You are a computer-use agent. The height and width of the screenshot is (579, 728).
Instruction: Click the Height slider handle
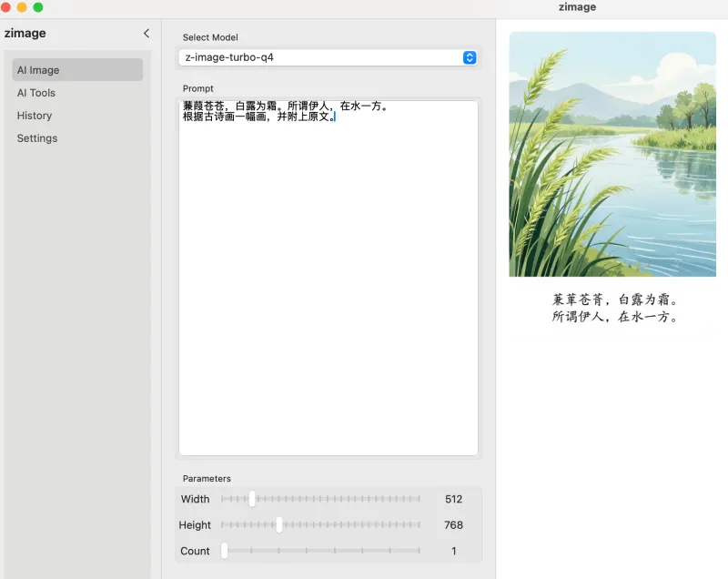click(x=278, y=524)
